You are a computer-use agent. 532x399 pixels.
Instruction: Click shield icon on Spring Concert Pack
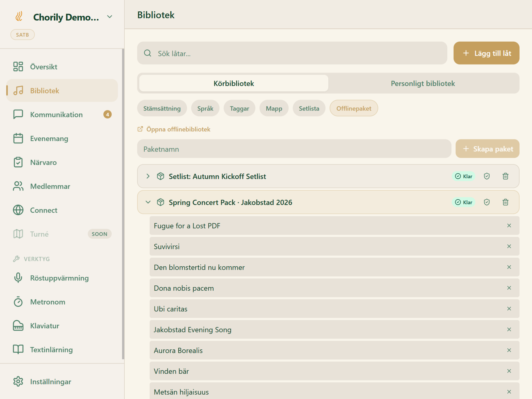[x=487, y=202]
